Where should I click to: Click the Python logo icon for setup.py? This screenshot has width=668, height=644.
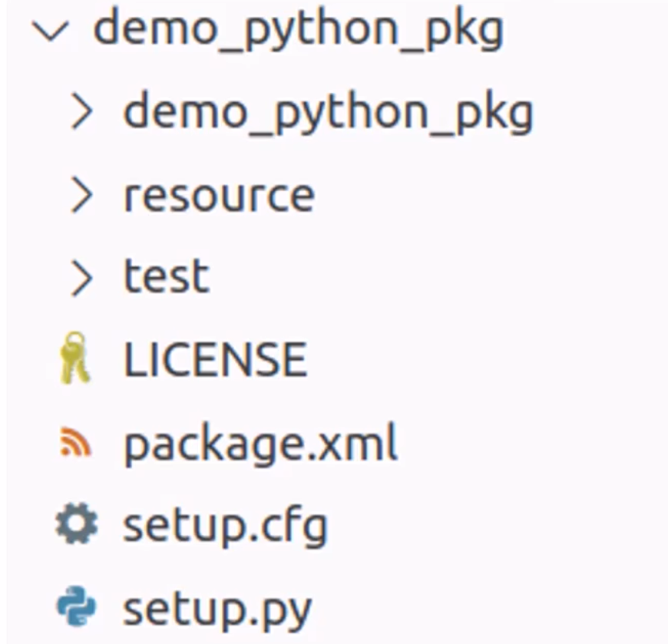tap(76, 608)
